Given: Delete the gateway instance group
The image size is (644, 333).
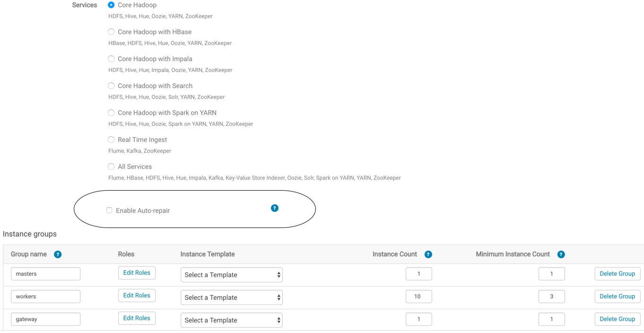Looking at the screenshot, I should [x=617, y=319].
